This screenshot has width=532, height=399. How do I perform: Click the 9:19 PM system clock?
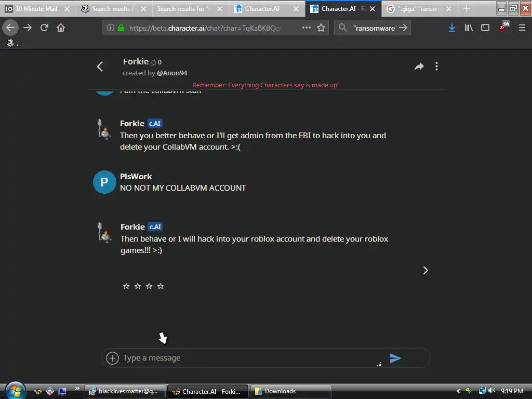pyautogui.click(x=512, y=391)
